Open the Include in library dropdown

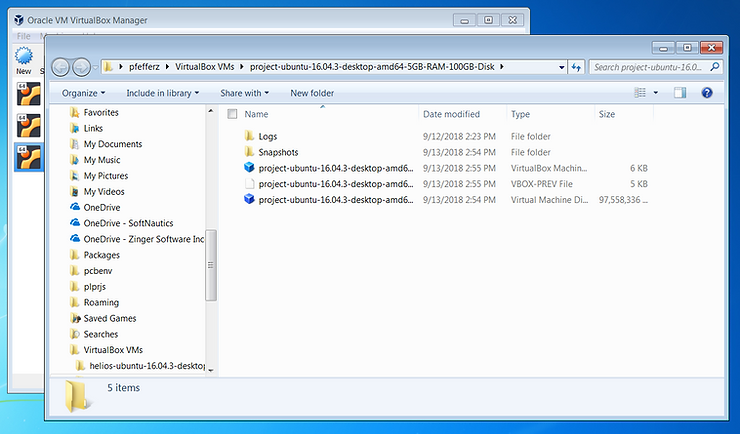coord(162,93)
